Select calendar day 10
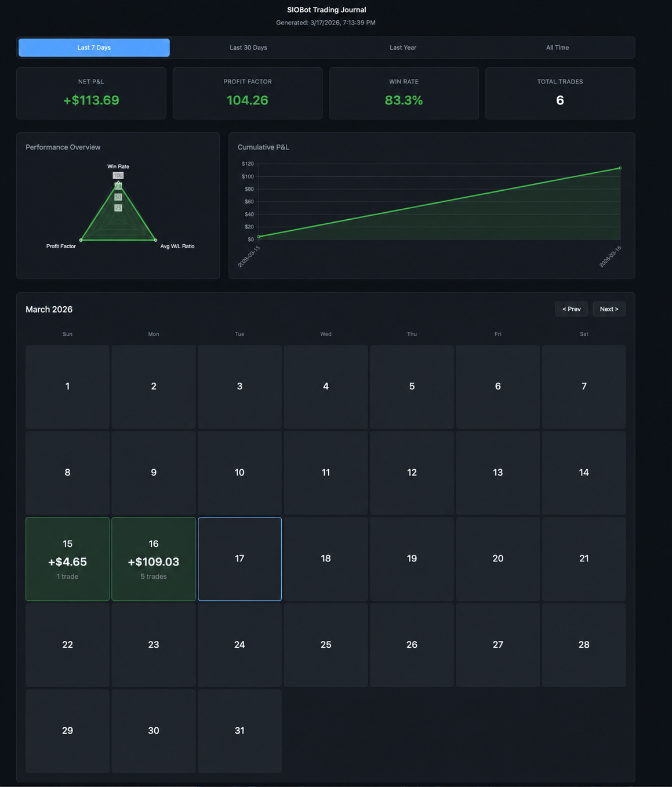672x787 pixels. pos(239,473)
